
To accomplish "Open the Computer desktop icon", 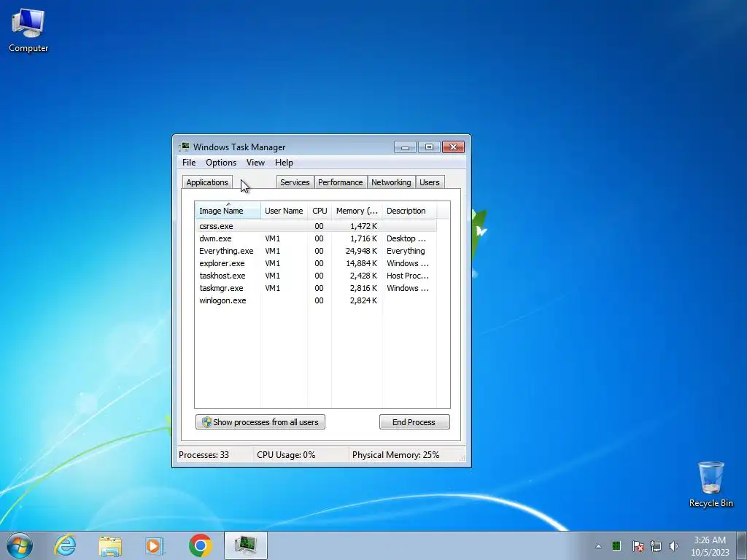I will coord(28,31).
